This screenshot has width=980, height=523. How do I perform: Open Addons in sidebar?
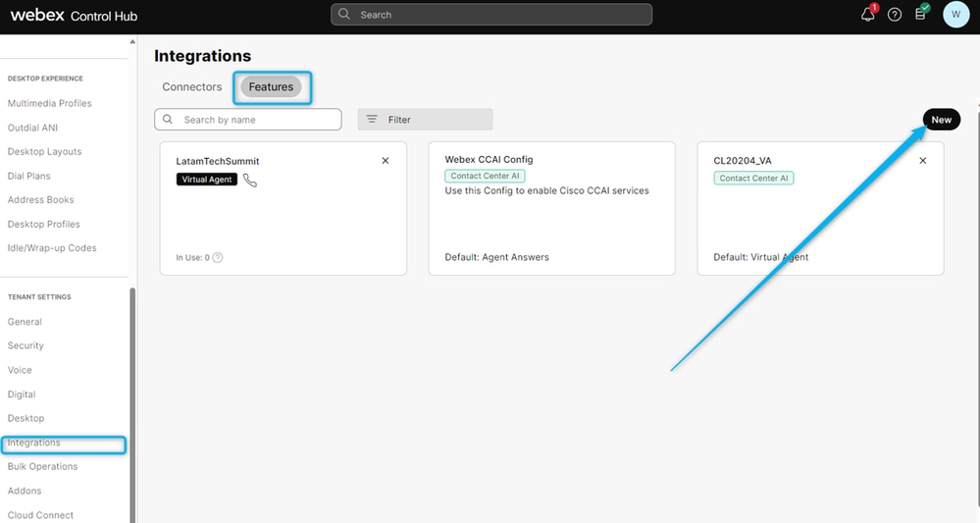pyautogui.click(x=25, y=491)
